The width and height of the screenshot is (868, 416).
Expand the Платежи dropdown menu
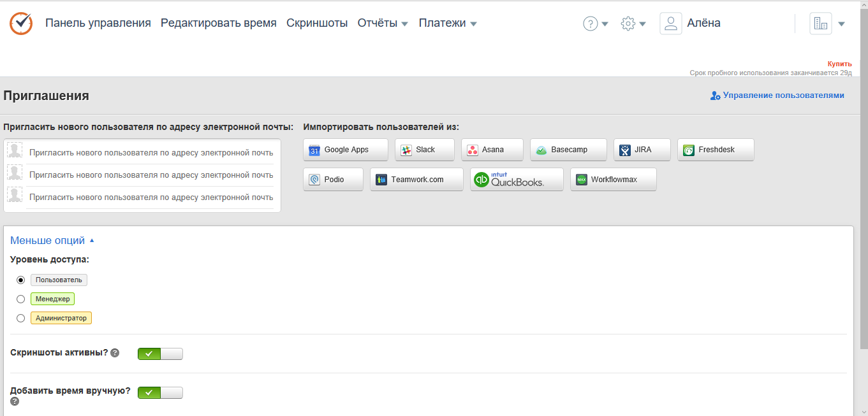pyautogui.click(x=448, y=24)
